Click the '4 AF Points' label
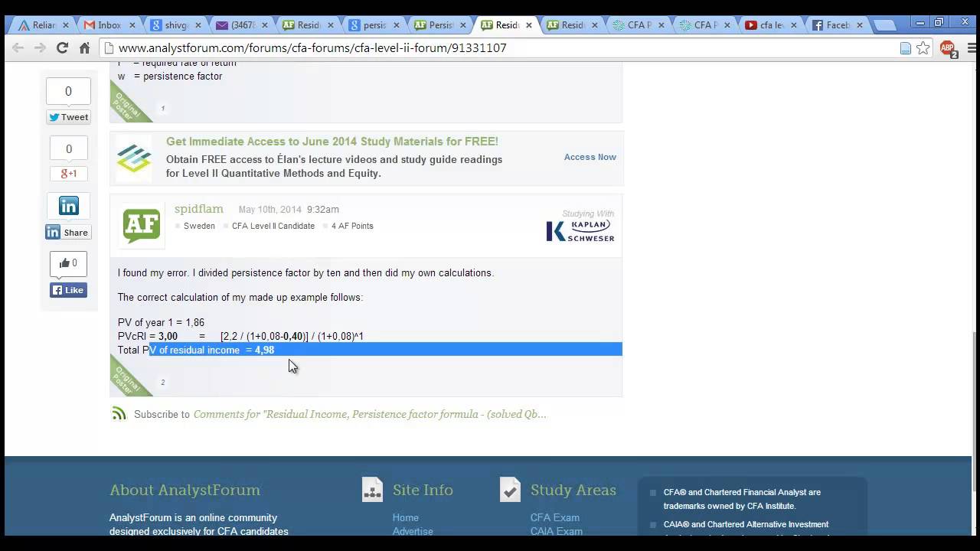Viewport: 980px width, 551px height. click(352, 227)
